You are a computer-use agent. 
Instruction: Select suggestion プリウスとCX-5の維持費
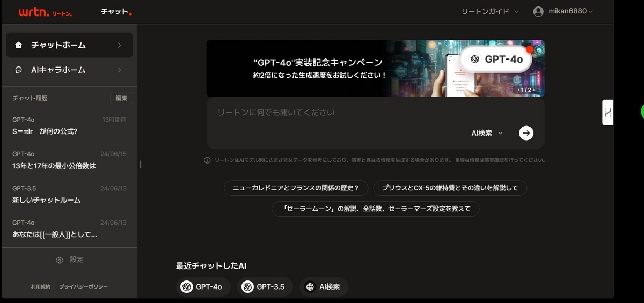pyautogui.click(x=450, y=188)
